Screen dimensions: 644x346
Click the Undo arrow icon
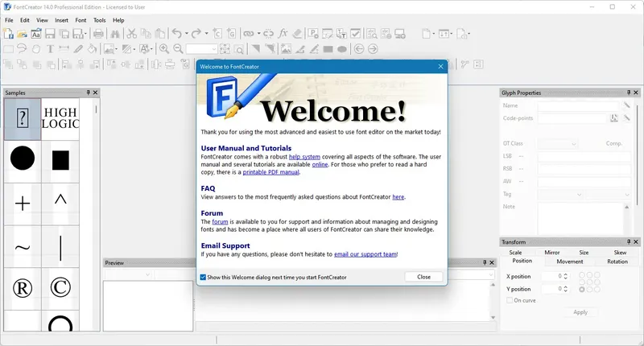coord(176,34)
